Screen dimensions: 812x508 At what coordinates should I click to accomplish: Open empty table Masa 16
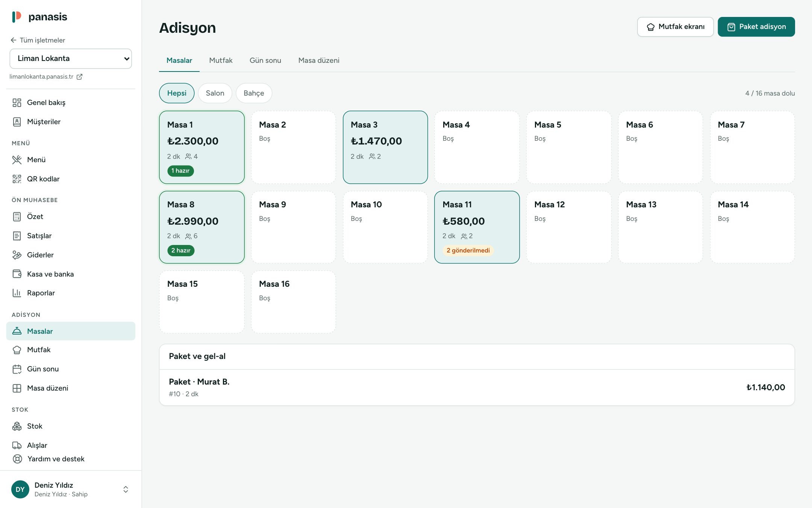(x=294, y=302)
